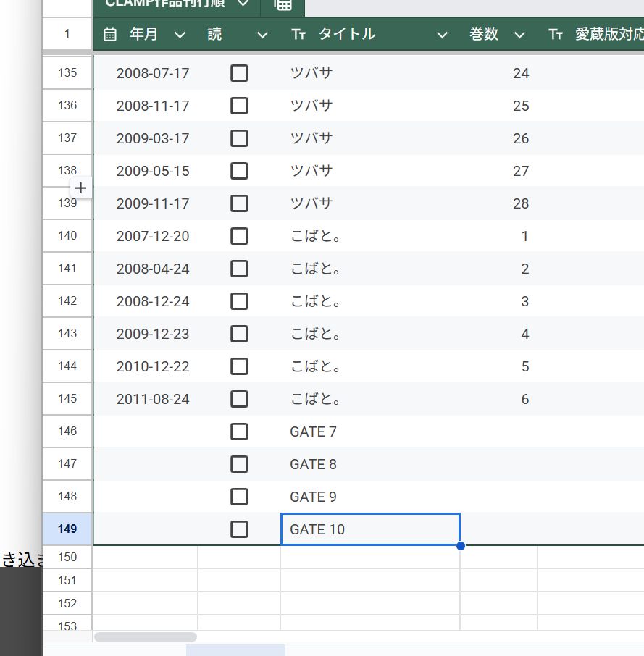Select the こばと。 volume 6 cell
Viewport: 644px width, 656px height.
tap(499, 400)
